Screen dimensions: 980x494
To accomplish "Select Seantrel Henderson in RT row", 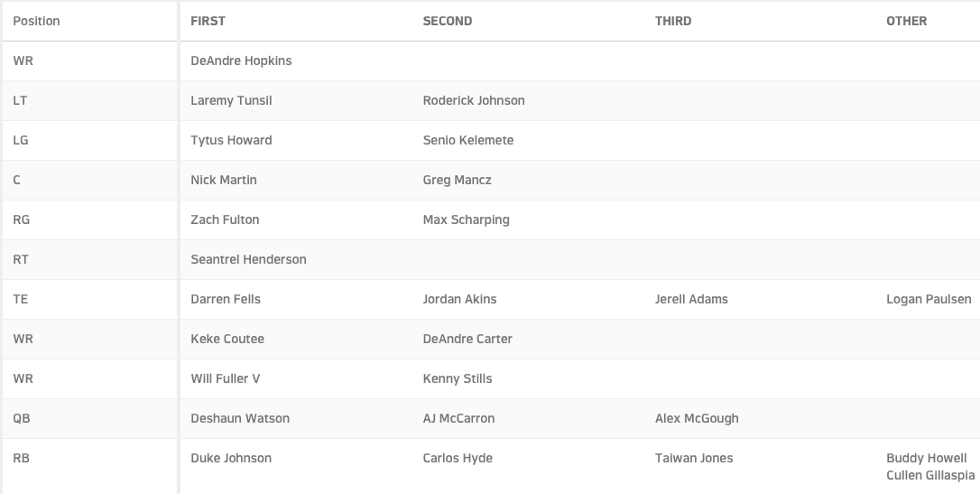I will [x=248, y=259].
